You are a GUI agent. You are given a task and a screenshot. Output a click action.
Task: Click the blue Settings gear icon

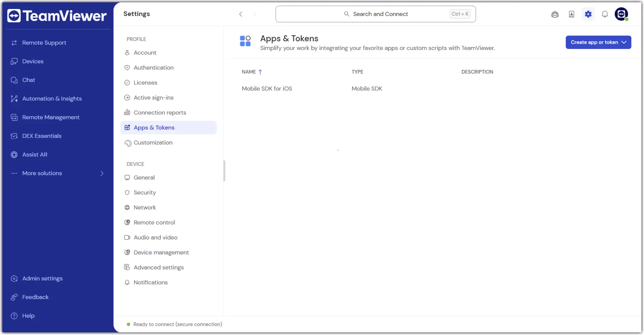click(588, 14)
